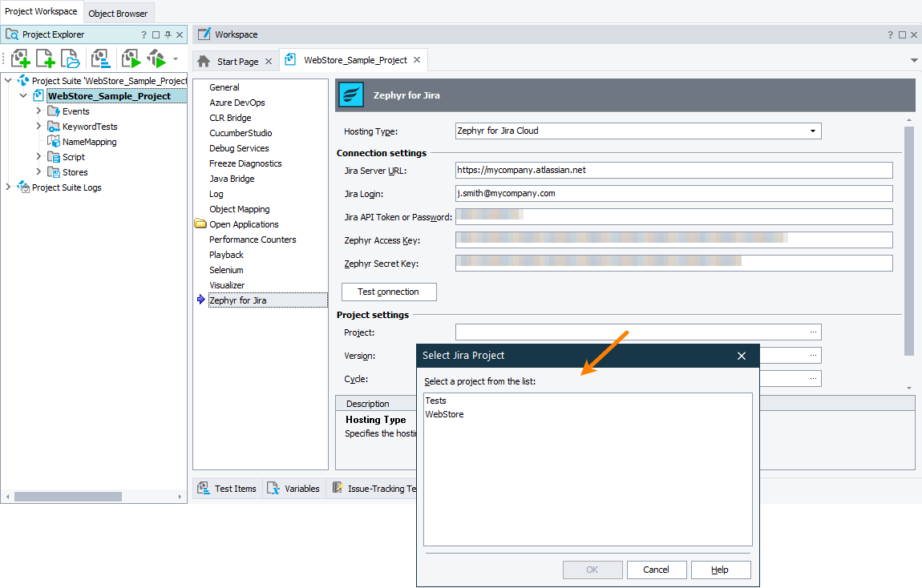Click the Workspace panel pencil icon
Screen dimensions: 922x588
click(204, 34)
